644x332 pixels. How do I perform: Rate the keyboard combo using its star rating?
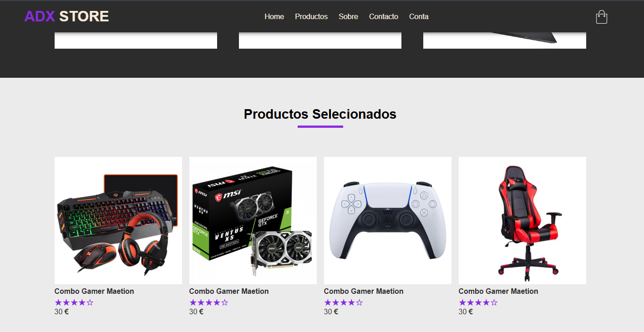click(x=74, y=302)
